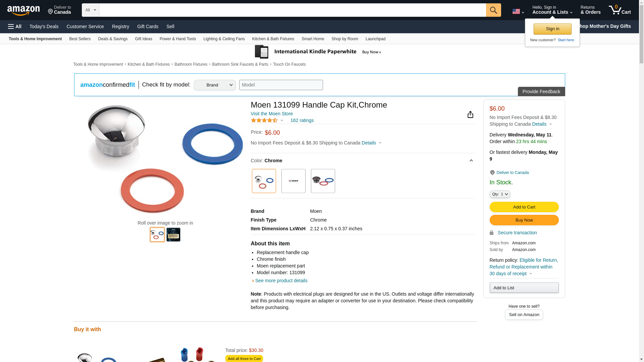Open the share icon for this product
This screenshot has width=644, height=362.
pyautogui.click(x=470, y=115)
